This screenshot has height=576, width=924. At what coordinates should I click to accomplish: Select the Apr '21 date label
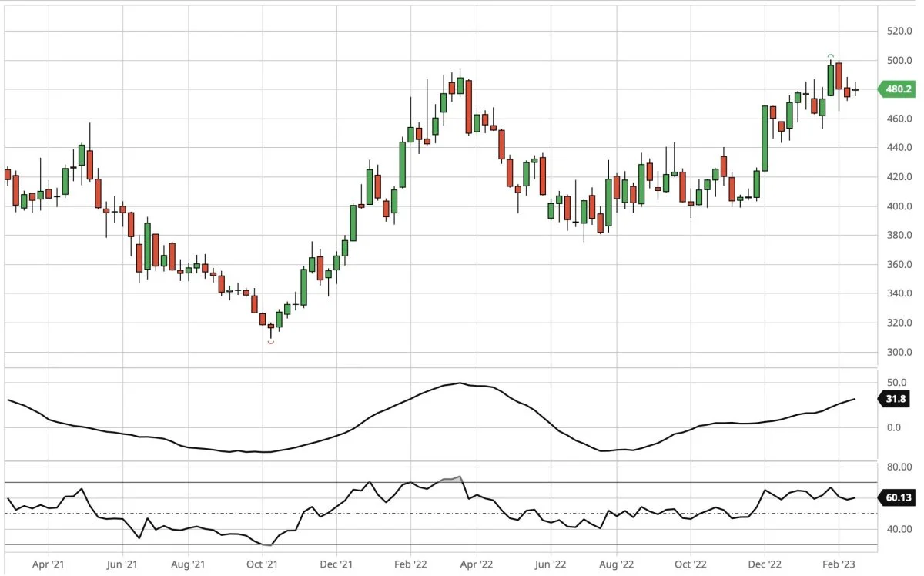coord(49,564)
